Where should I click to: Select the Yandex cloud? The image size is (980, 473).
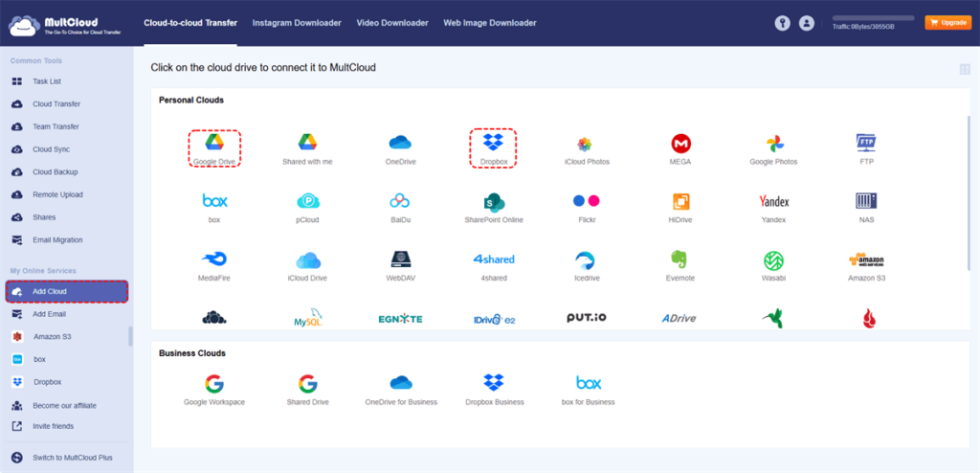(x=773, y=208)
